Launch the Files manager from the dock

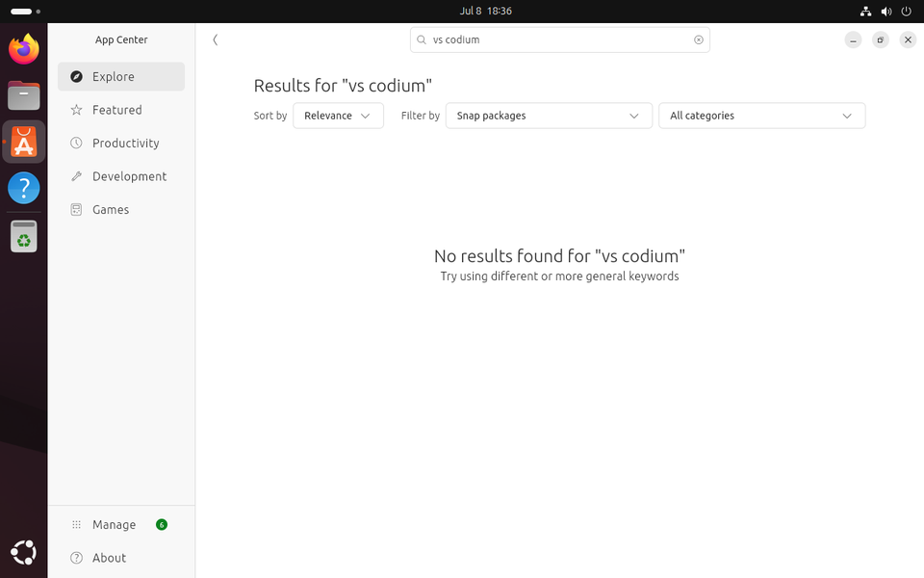(x=23, y=95)
